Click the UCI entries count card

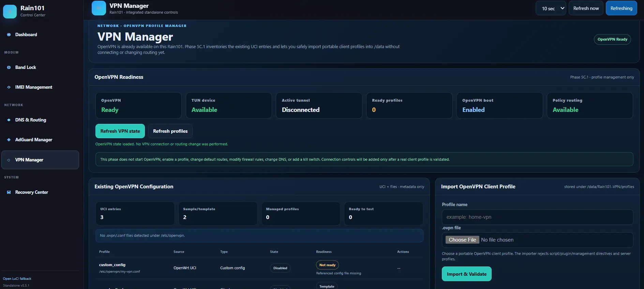[x=135, y=214]
